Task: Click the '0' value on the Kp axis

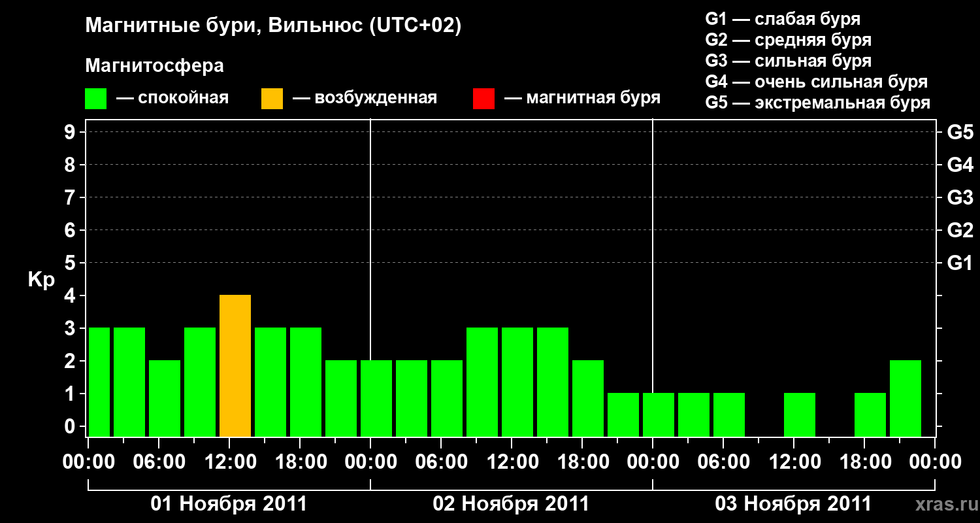Action: (x=70, y=426)
